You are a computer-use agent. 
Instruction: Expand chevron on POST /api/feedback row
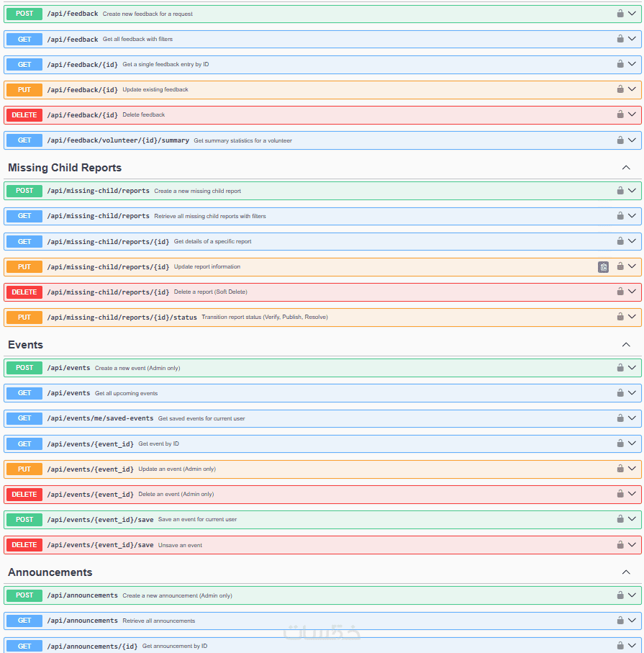632,14
